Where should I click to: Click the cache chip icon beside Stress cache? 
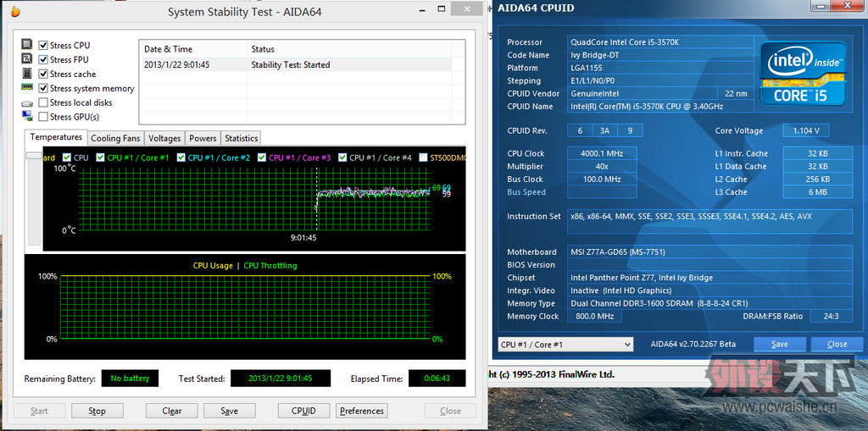pyautogui.click(x=27, y=74)
